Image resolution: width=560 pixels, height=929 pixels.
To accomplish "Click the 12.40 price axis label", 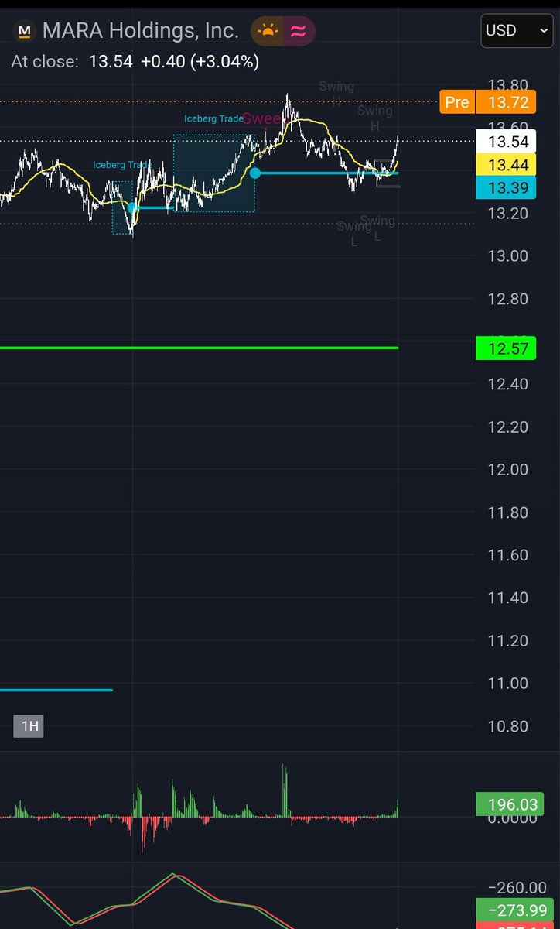I will pos(509,384).
